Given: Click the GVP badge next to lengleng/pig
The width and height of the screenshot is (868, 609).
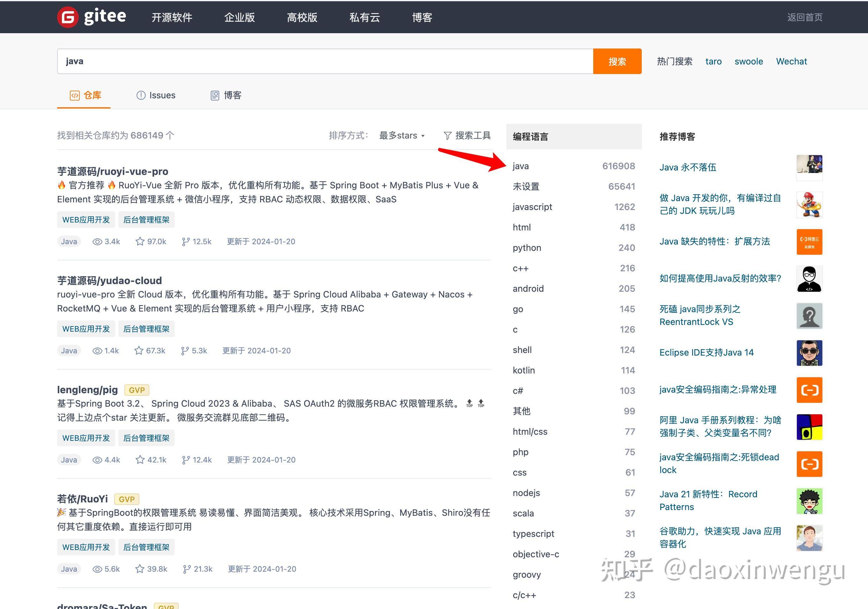Looking at the screenshot, I should (137, 390).
